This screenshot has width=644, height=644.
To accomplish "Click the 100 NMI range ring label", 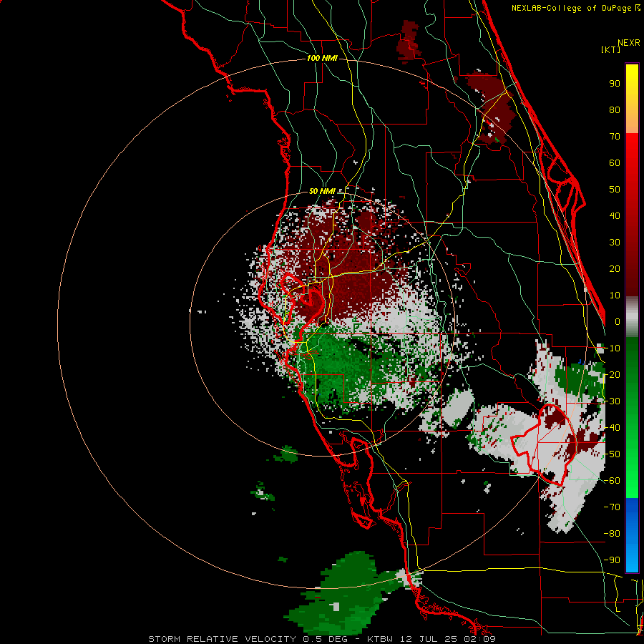I will pyautogui.click(x=322, y=59).
